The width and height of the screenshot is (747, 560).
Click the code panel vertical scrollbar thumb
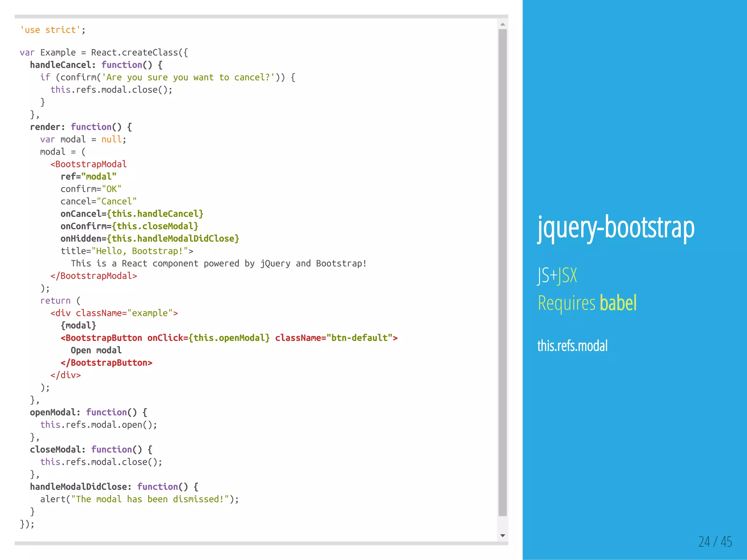[503, 272]
